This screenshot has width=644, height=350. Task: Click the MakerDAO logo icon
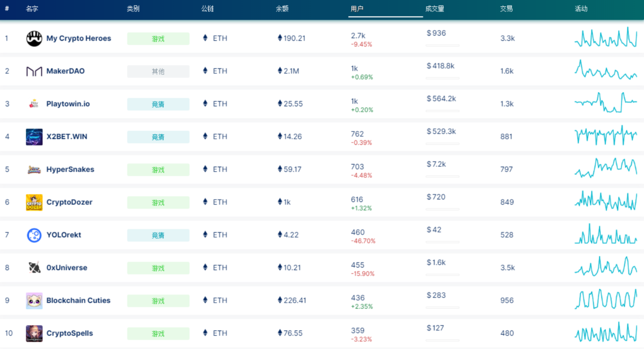click(x=34, y=72)
